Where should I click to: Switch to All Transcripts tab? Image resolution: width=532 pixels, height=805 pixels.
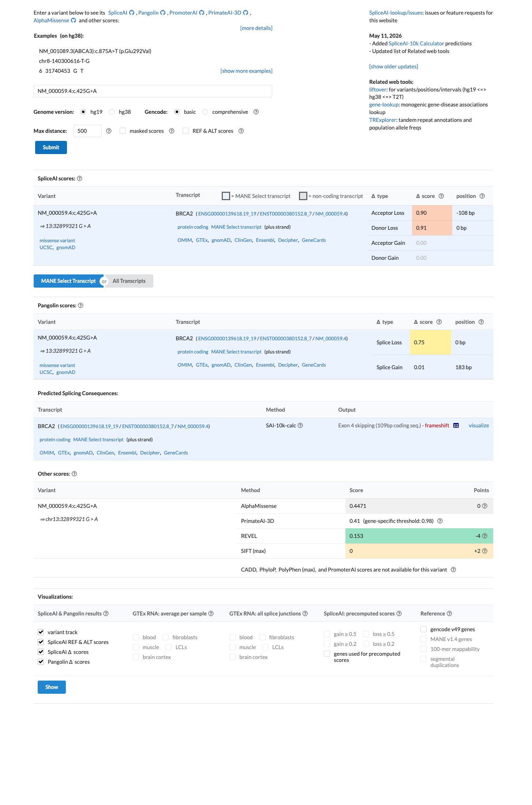129,281
